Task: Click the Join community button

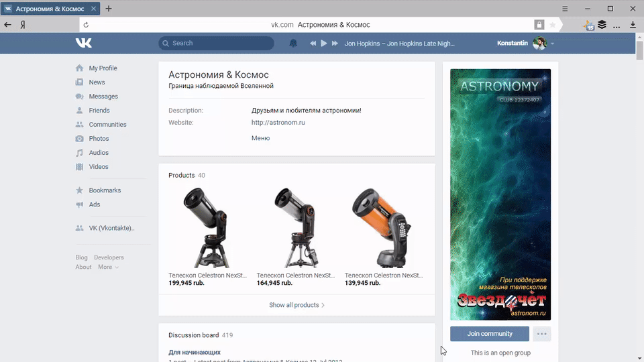Action: tap(490, 334)
